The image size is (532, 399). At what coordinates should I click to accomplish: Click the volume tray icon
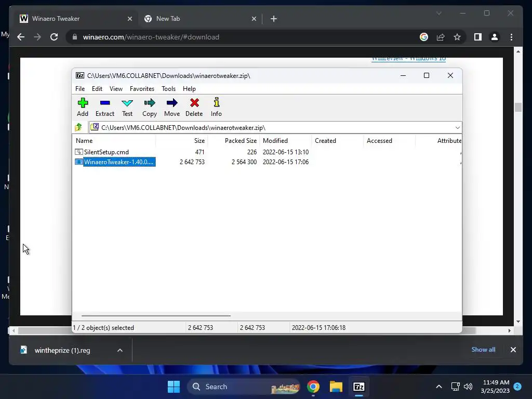coord(468,387)
